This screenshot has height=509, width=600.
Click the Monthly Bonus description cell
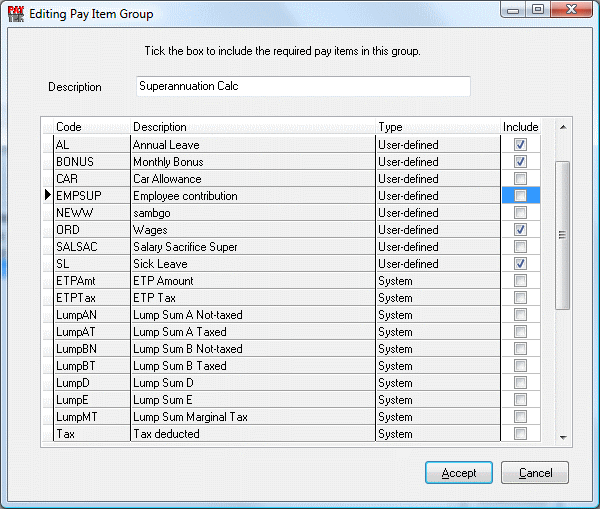point(253,162)
